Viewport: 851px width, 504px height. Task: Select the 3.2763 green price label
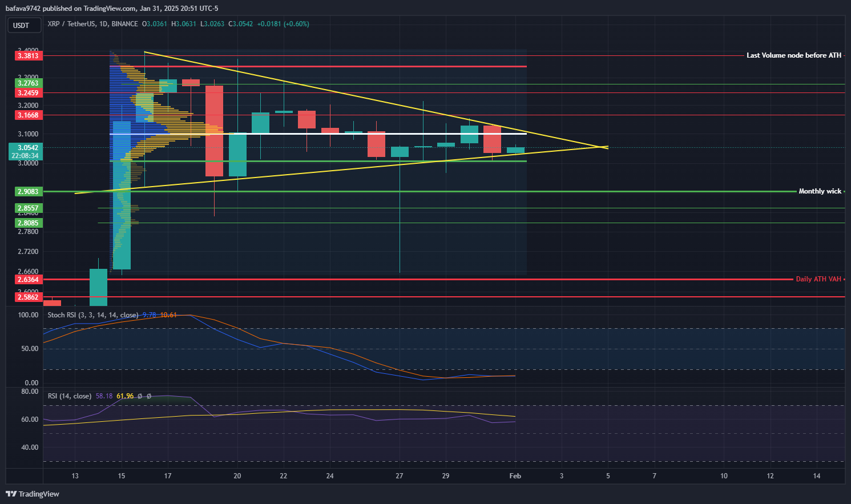[x=28, y=83]
